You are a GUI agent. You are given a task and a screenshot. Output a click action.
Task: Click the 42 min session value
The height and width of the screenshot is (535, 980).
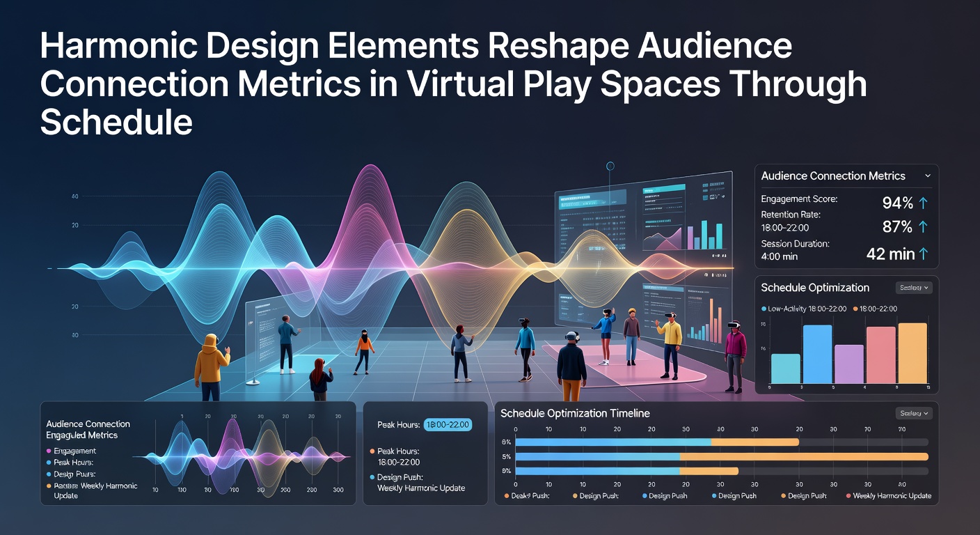890,254
